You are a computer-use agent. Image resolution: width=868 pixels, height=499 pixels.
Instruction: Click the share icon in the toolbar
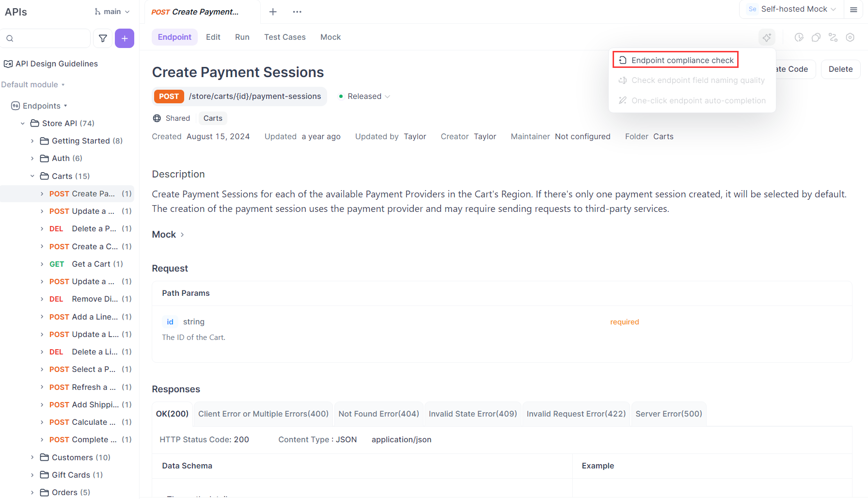(833, 37)
